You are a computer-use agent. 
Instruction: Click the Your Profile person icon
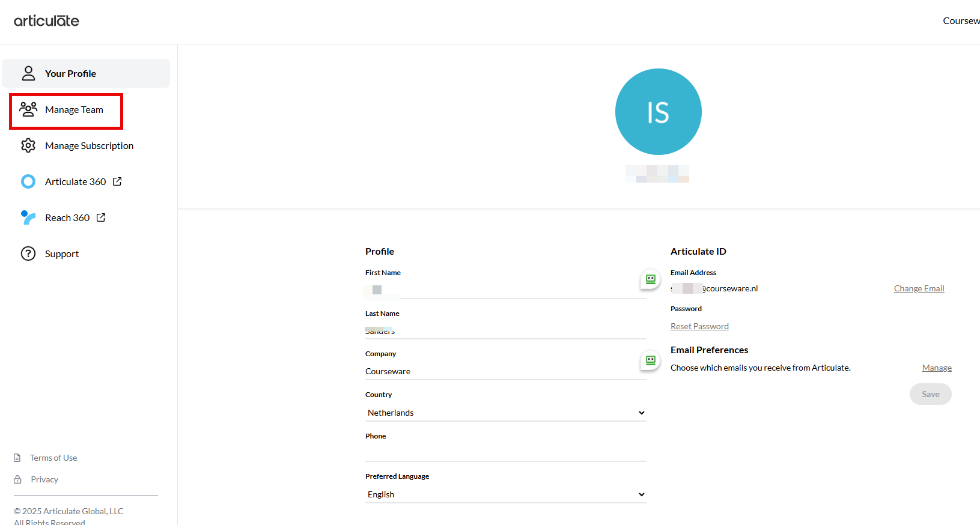28,73
